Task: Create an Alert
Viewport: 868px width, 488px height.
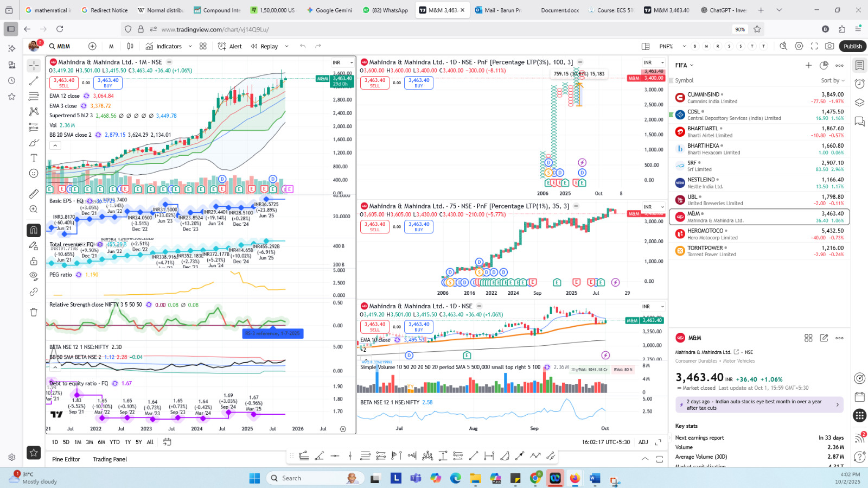Action: pos(230,46)
